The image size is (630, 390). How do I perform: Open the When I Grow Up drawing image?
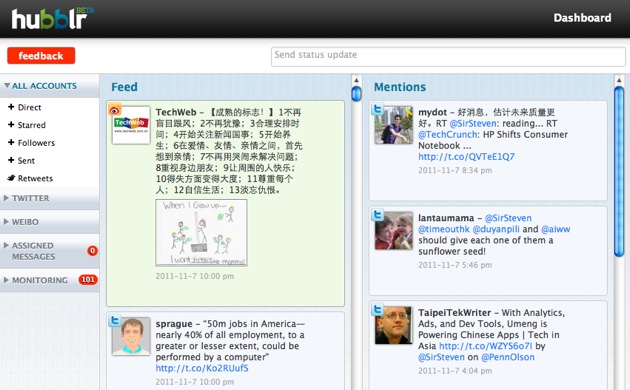click(201, 233)
